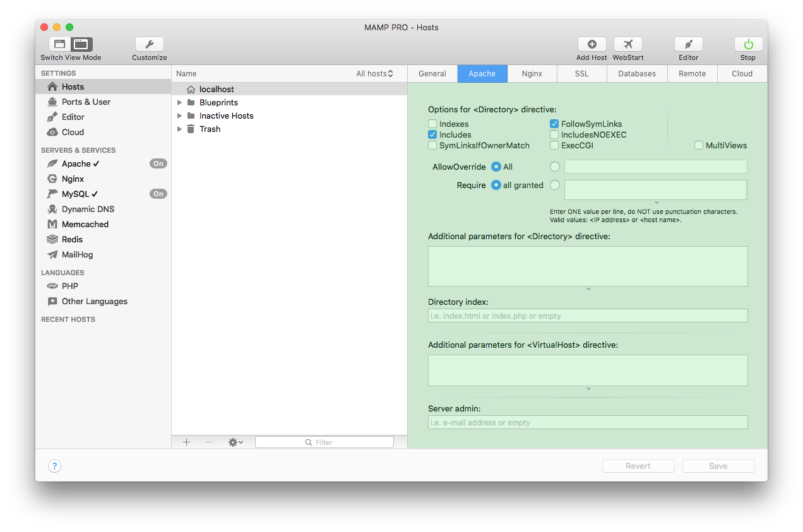The height and width of the screenshot is (532, 803).
Task: Click the help question mark icon
Action: (x=54, y=466)
